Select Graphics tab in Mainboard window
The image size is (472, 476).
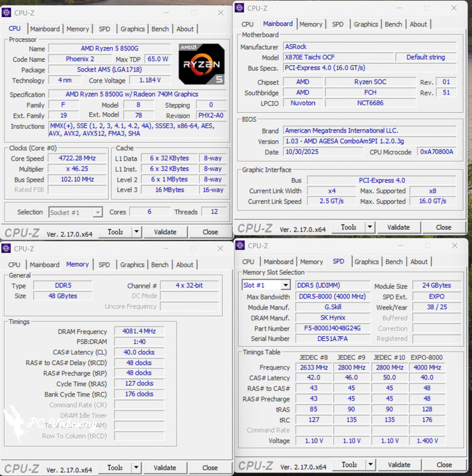(366, 24)
